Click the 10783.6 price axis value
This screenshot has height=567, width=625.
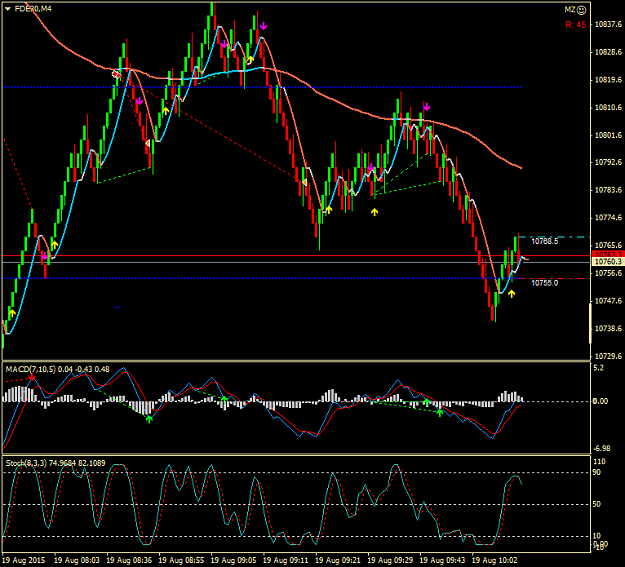coord(608,190)
